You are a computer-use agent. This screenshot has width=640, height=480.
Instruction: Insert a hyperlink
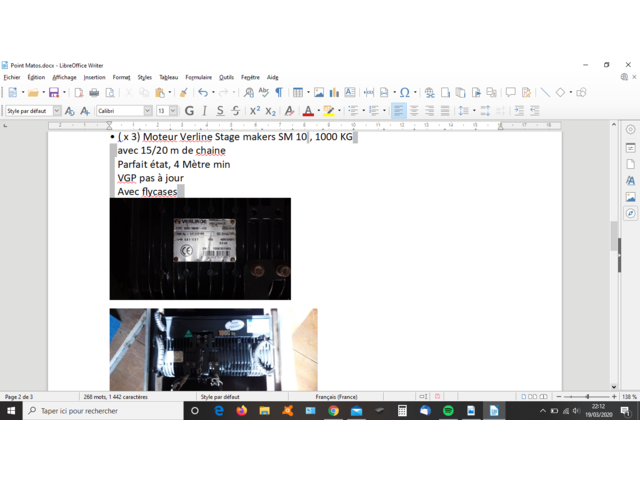(x=429, y=93)
